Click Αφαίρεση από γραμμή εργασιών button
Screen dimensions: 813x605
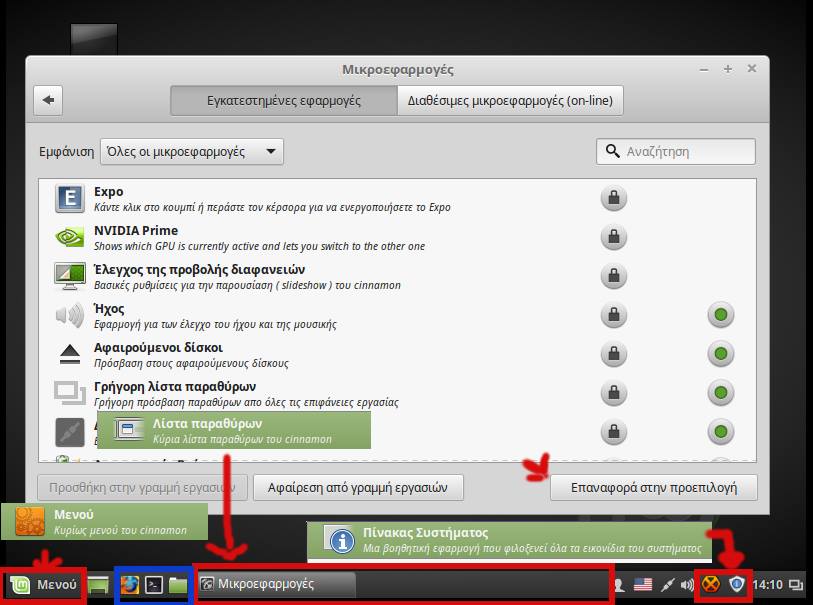pos(358,487)
